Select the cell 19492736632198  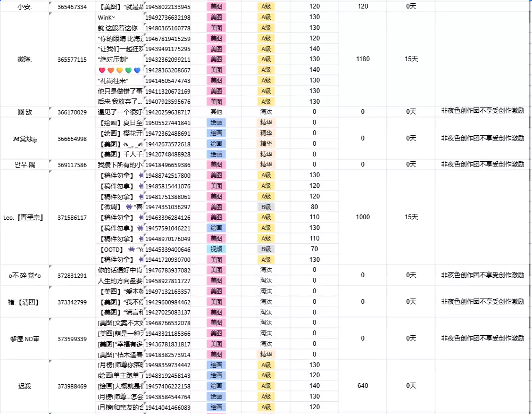(167, 18)
